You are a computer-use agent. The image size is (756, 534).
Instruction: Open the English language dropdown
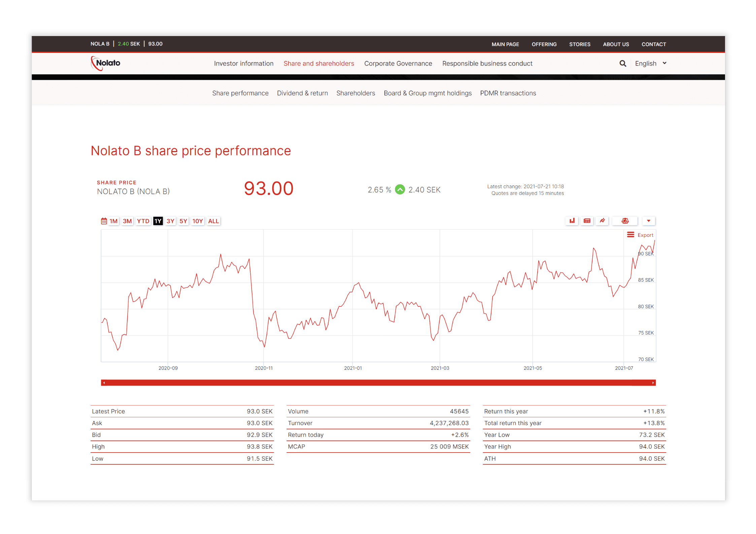click(x=650, y=64)
